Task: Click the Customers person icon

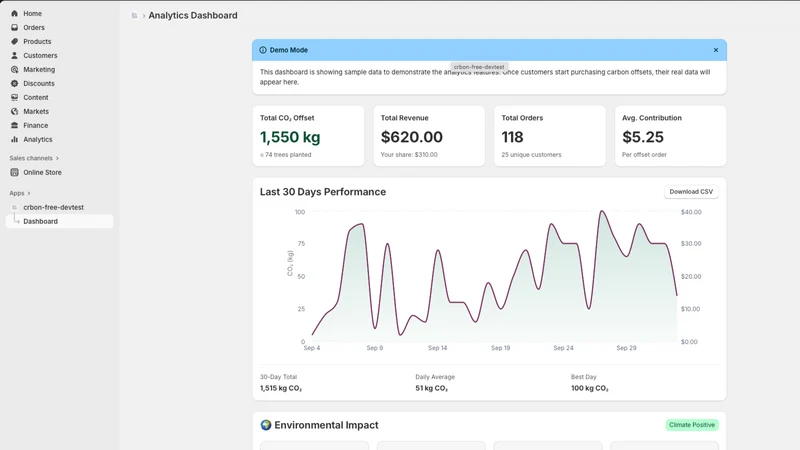Action: pos(14,56)
